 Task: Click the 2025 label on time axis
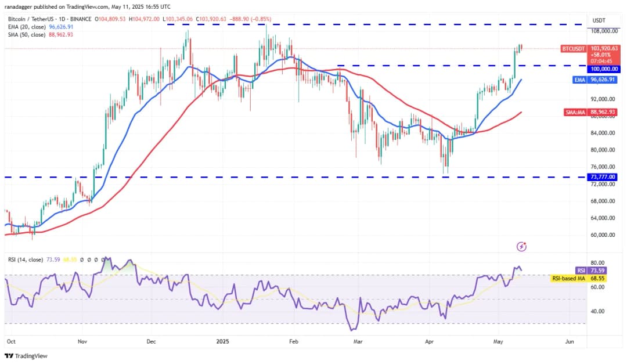[224, 342]
